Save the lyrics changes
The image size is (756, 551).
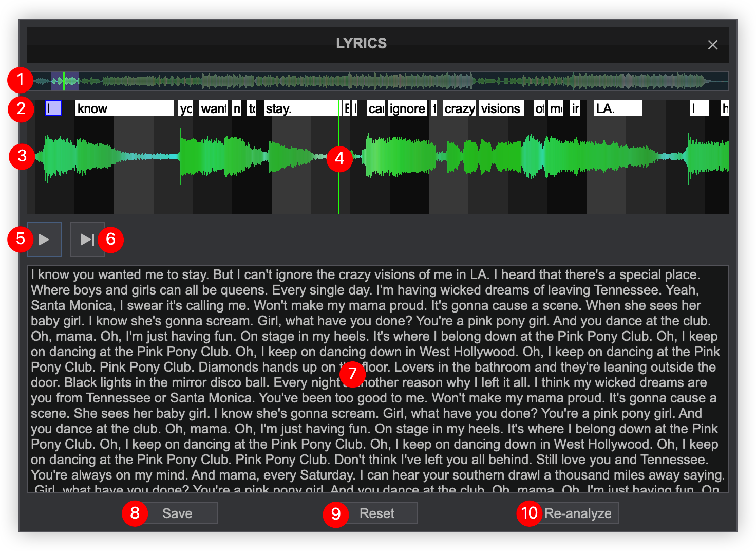point(177,513)
